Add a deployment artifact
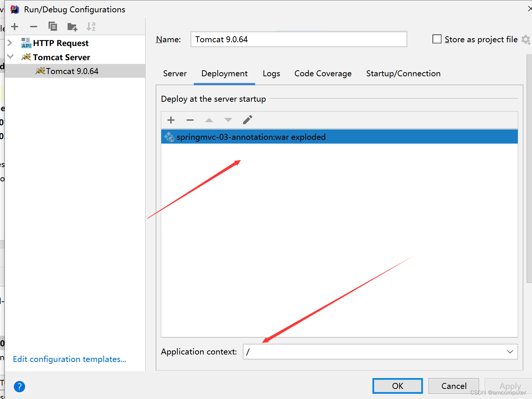532x399 pixels. click(x=171, y=120)
